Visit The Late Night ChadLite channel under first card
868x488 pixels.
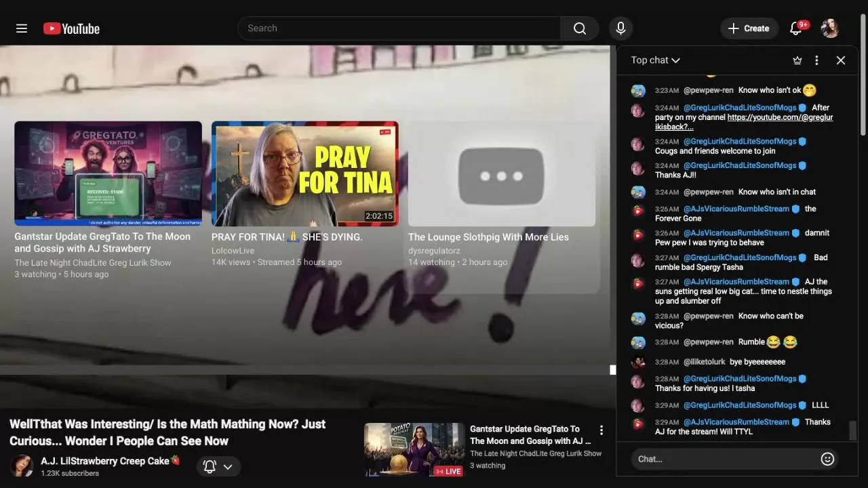point(93,263)
